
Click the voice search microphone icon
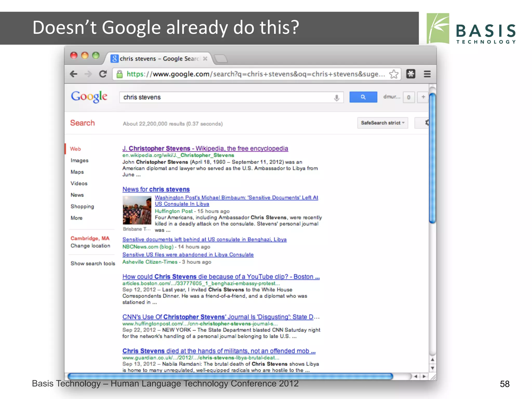pos(336,98)
